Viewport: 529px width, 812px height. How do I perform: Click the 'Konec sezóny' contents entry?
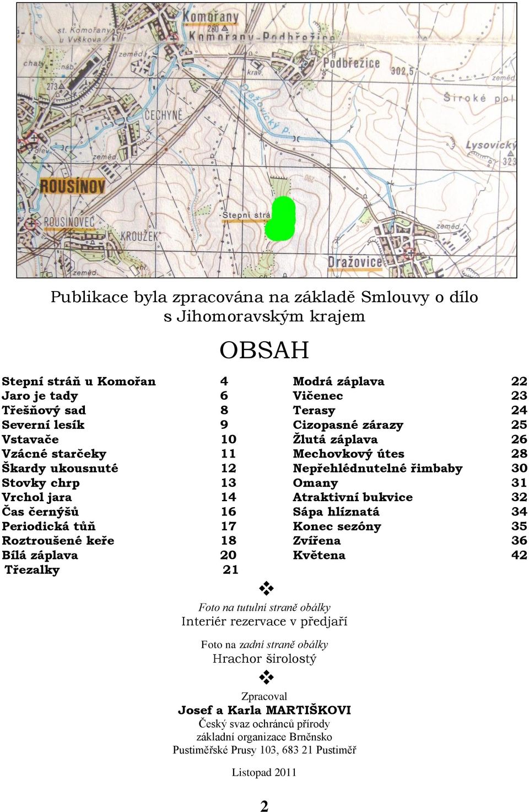(x=337, y=526)
